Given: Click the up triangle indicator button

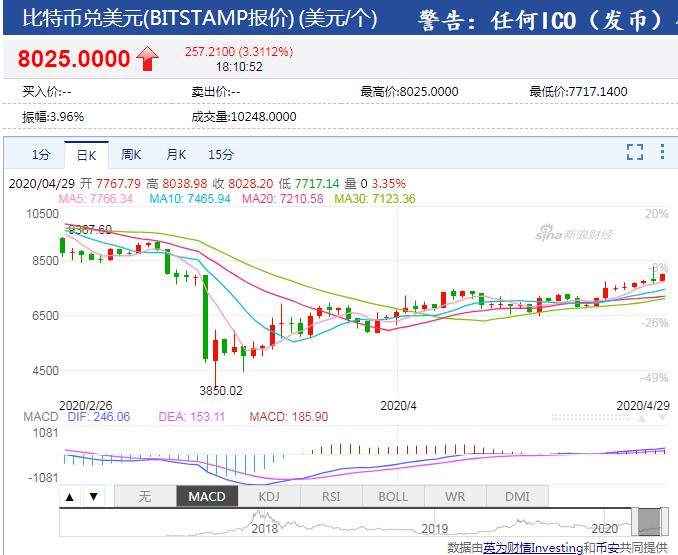Looking at the screenshot, I should click(x=70, y=496).
